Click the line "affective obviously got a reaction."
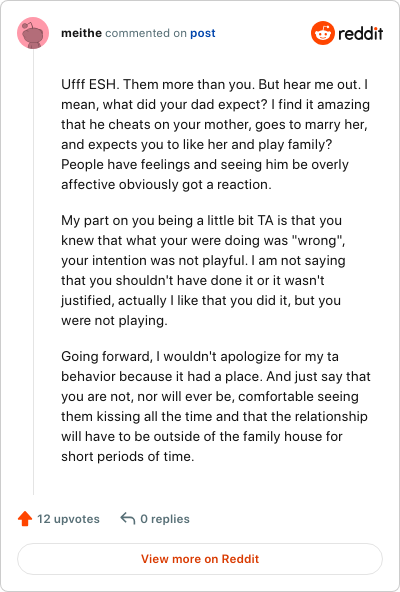 tap(166, 184)
